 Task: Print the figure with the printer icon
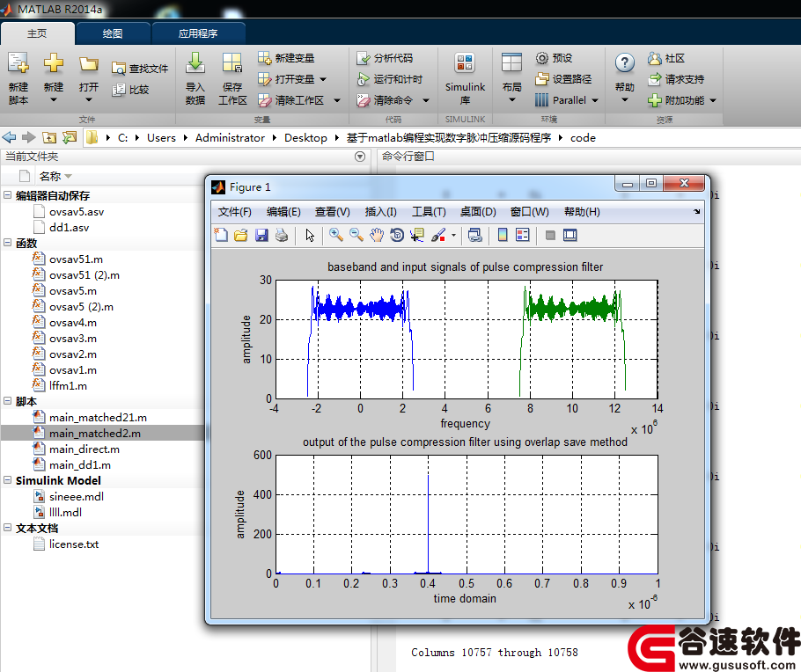282,235
